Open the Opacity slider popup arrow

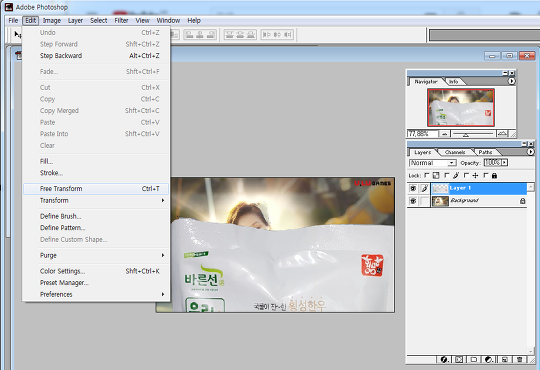tap(505, 163)
